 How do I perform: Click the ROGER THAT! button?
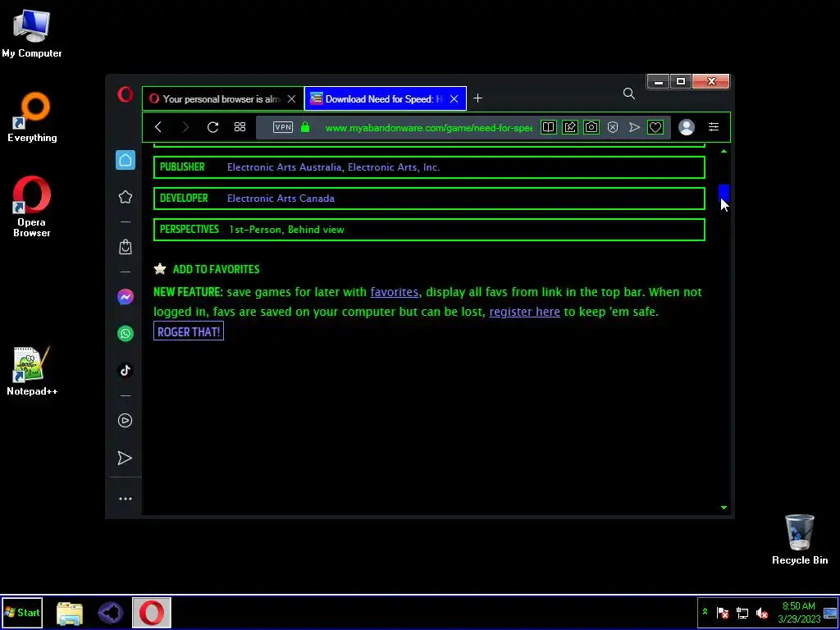click(x=189, y=331)
